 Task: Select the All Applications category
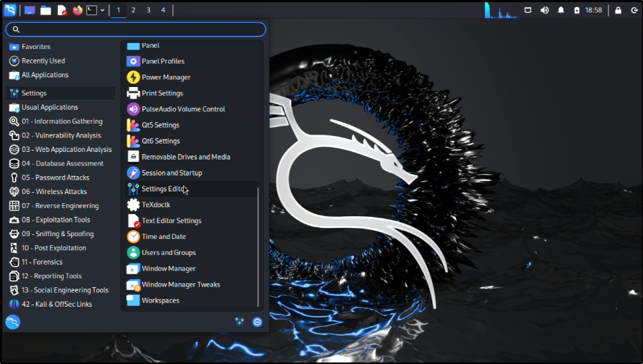coord(60,75)
